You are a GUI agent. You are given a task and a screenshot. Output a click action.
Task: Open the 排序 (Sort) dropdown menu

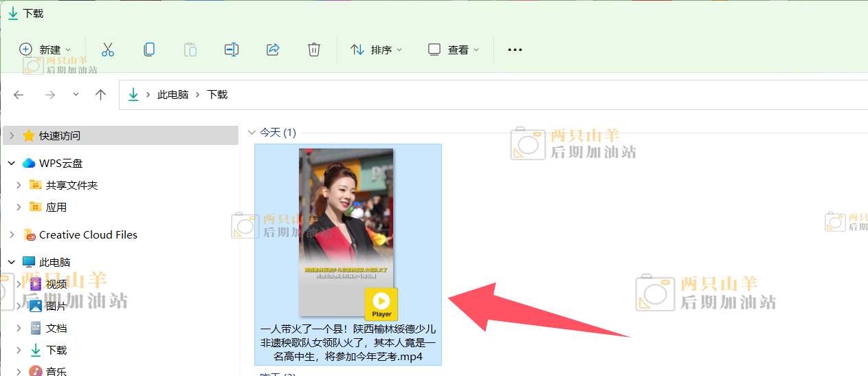click(x=377, y=49)
